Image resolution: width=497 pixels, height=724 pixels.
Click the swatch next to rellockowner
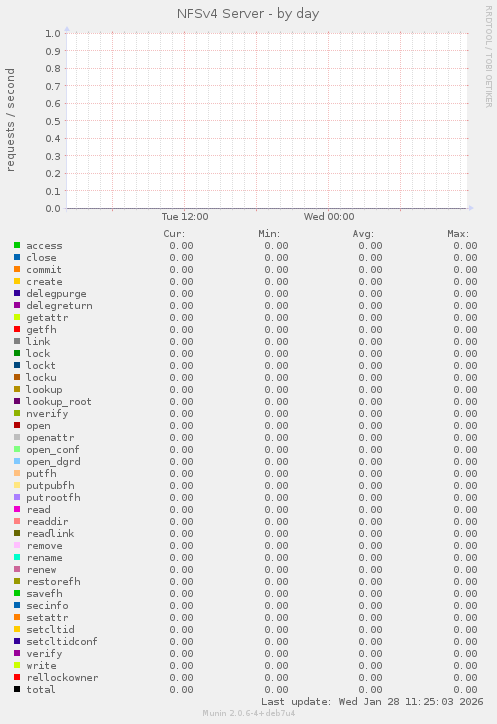[17, 677]
